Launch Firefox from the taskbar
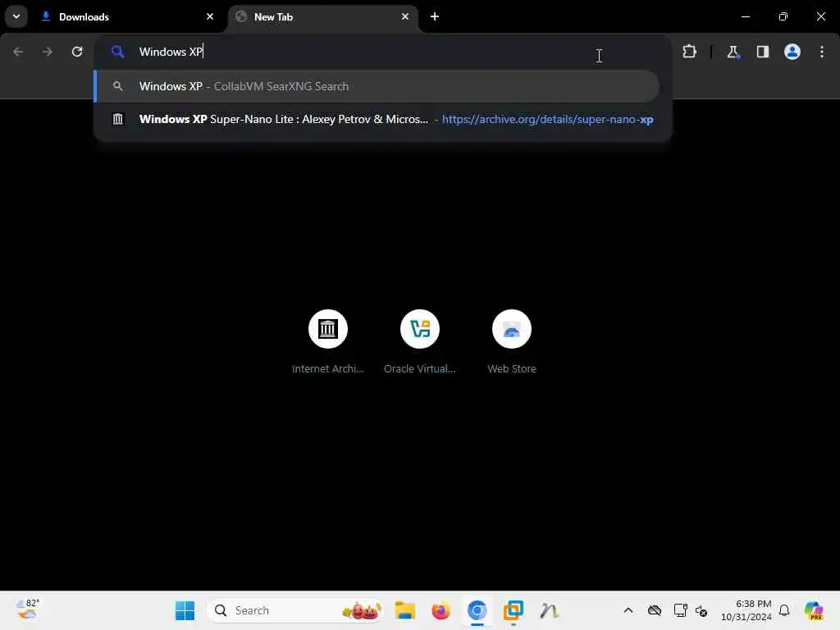Image resolution: width=840 pixels, height=630 pixels. (441, 610)
